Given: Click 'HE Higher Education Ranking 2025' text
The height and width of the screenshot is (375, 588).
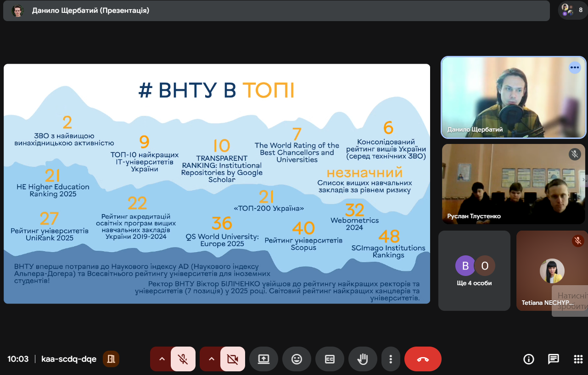Looking at the screenshot, I should click(53, 190).
